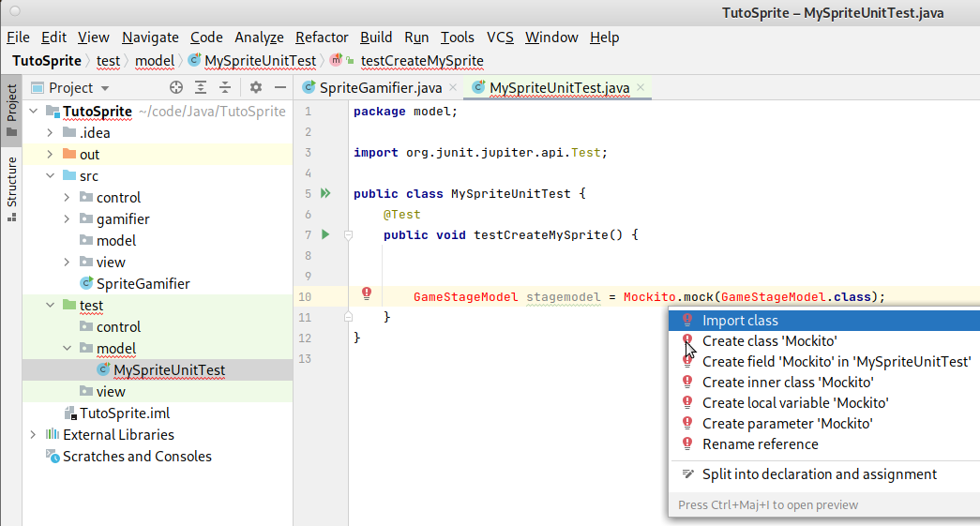
Task: Click the Collapse All icon in Project panel
Action: pos(225,87)
